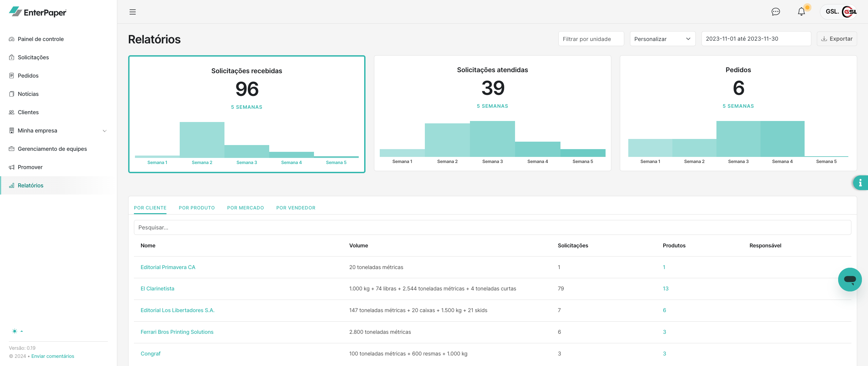Click the Relatórios chart icon
Image resolution: width=868 pixels, height=366 pixels.
pos(12,185)
